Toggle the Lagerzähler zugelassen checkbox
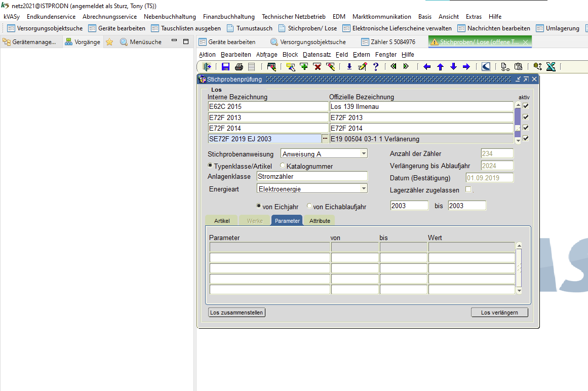This screenshot has height=391, width=588. coord(468,190)
